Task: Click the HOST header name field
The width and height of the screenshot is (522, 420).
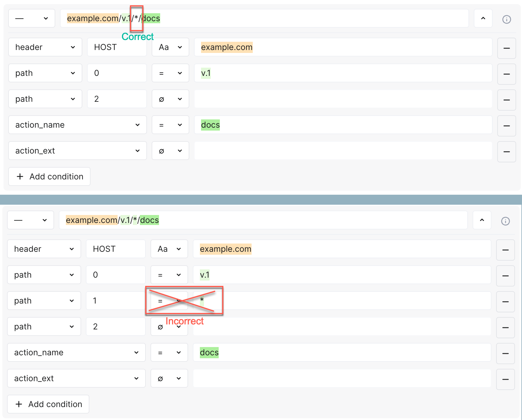Action: pos(117,47)
